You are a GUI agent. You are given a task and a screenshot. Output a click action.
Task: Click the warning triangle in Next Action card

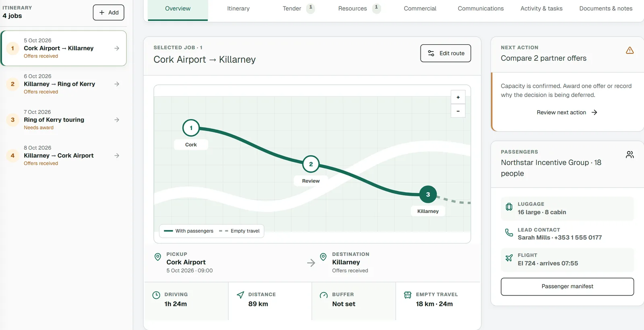[x=630, y=50]
